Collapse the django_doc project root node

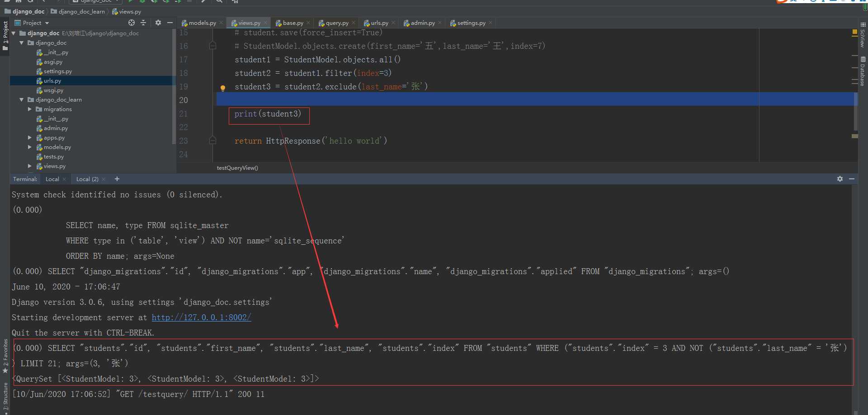(x=14, y=33)
